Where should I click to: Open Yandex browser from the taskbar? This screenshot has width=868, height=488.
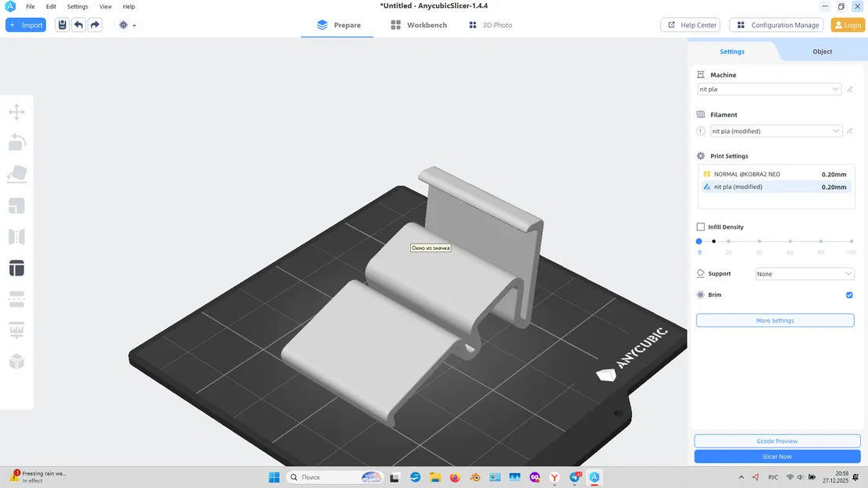coord(555,478)
